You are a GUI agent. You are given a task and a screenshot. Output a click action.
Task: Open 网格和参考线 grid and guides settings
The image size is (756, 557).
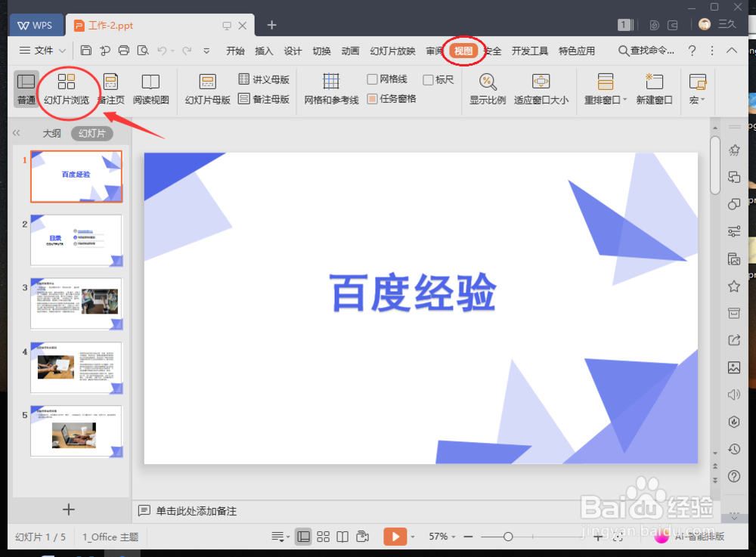click(x=331, y=89)
